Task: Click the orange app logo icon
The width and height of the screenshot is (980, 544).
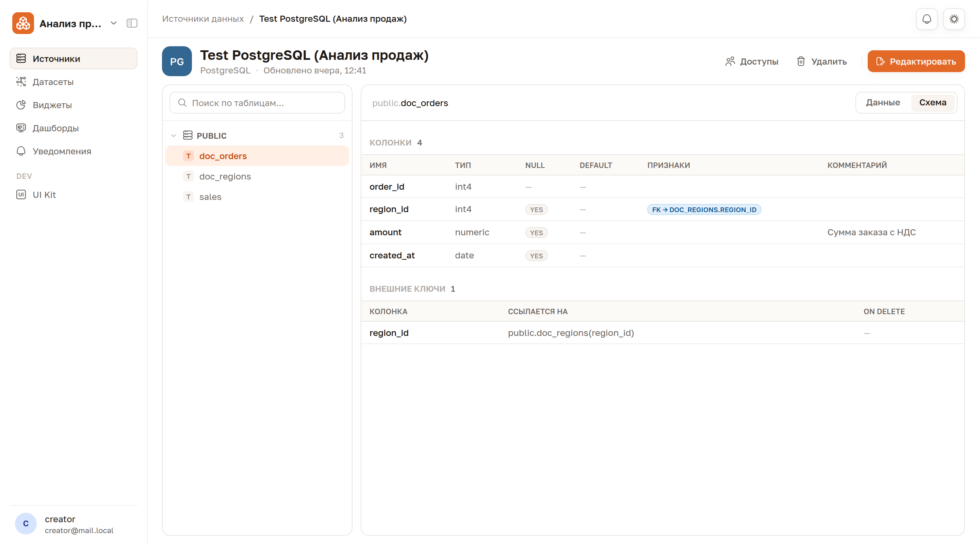Action: 23,23
